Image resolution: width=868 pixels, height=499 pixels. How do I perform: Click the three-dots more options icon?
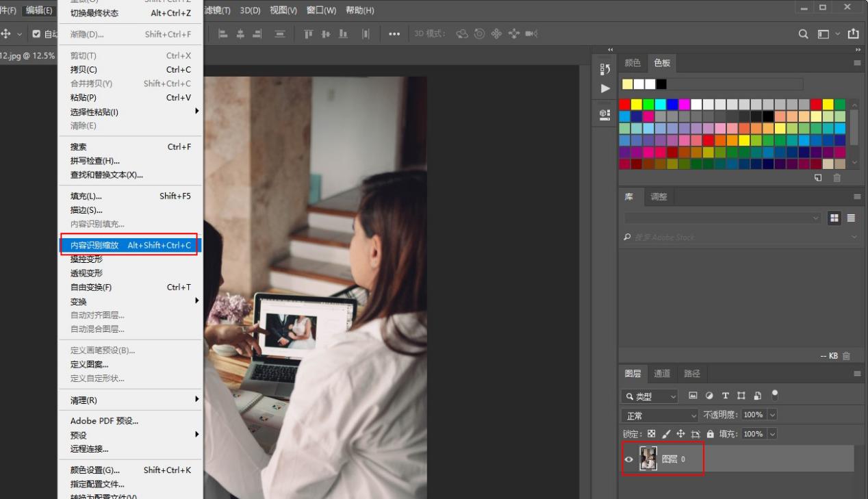click(394, 34)
